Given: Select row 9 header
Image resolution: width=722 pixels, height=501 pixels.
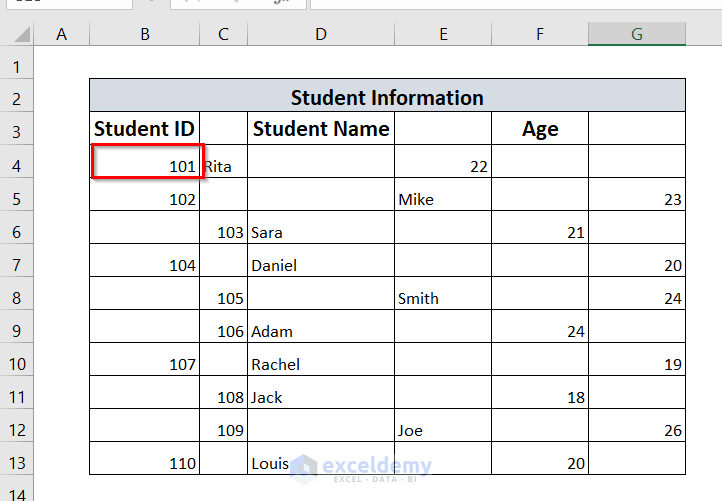Looking at the screenshot, I should coord(17,326).
